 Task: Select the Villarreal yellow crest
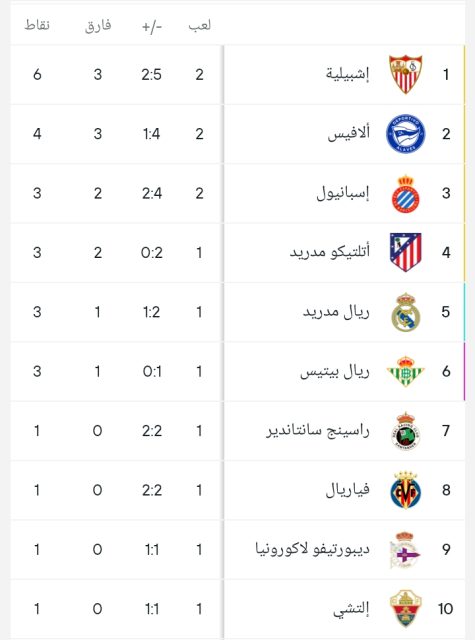pyautogui.click(x=406, y=490)
